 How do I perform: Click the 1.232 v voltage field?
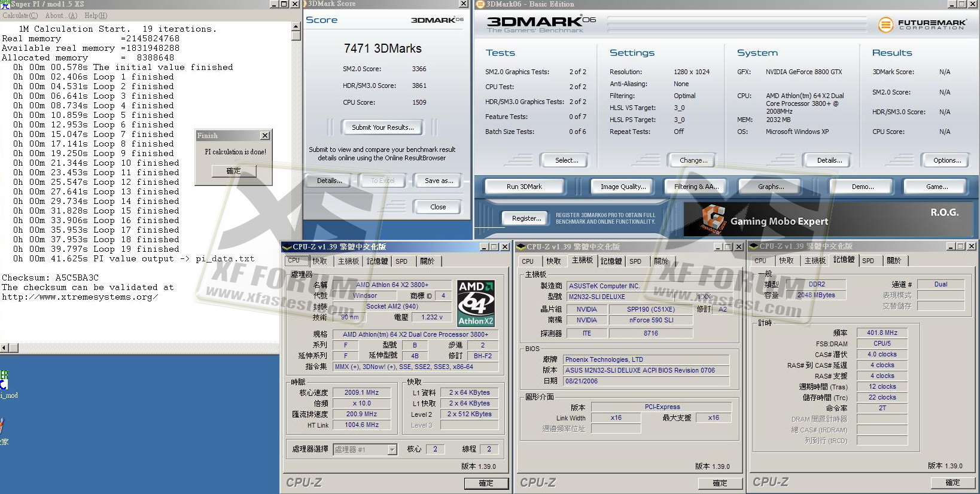[x=431, y=317]
